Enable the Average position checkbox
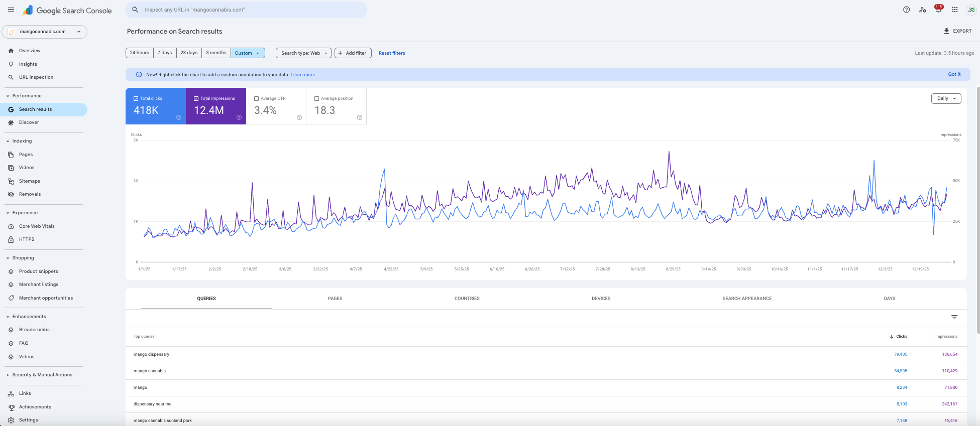The image size is (980, 426). coord(316,98)
